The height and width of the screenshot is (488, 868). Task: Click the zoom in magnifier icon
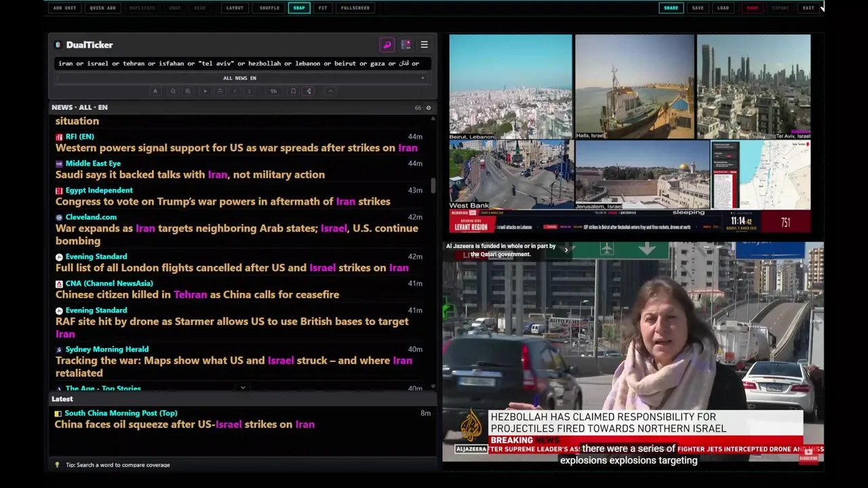point(188,91)
